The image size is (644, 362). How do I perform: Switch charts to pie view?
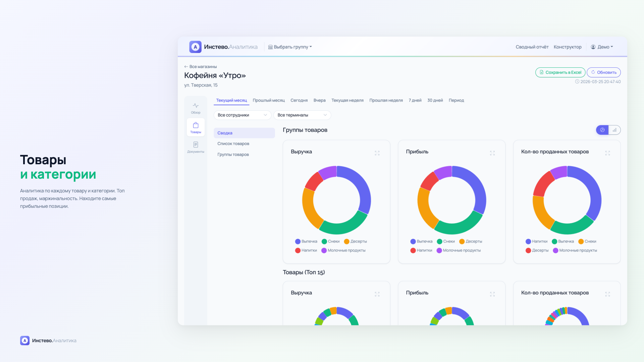pyautogui.click(x=602, y=130)
